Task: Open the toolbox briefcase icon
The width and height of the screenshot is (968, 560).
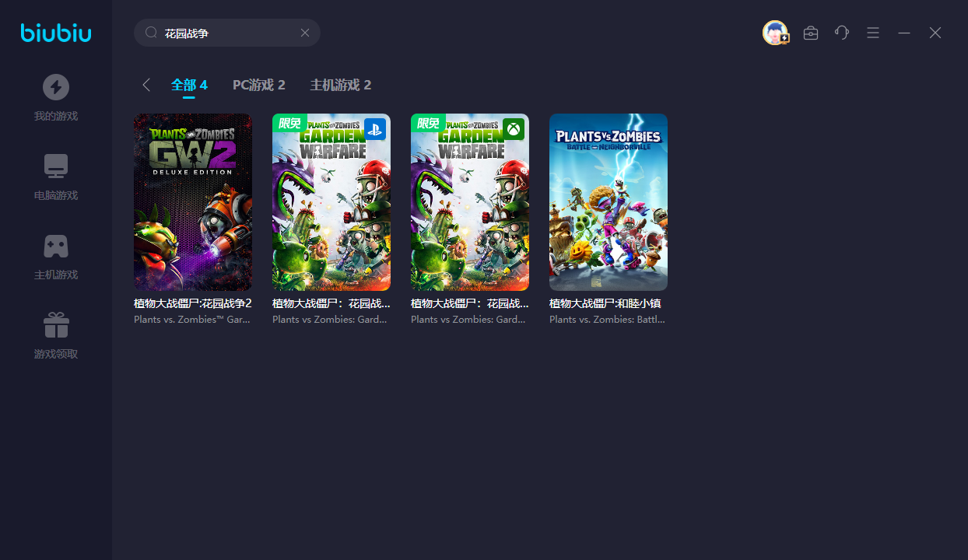Action: (811, 33)
